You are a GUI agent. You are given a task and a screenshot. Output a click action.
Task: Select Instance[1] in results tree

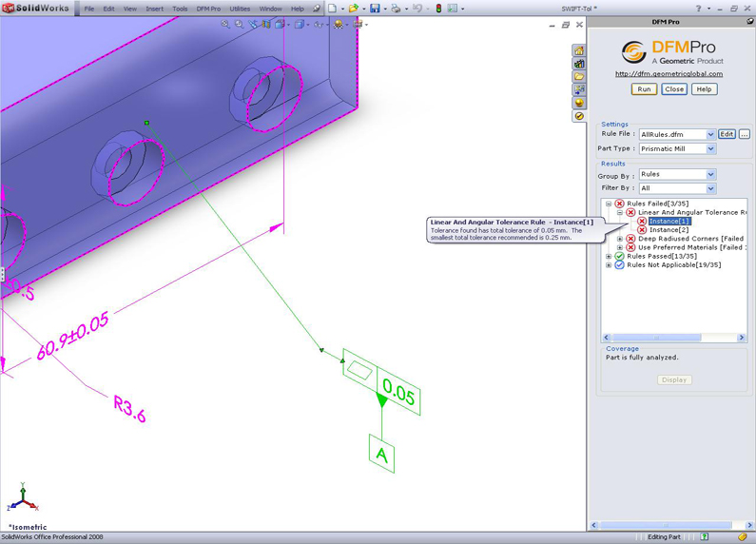coord(669,222)
